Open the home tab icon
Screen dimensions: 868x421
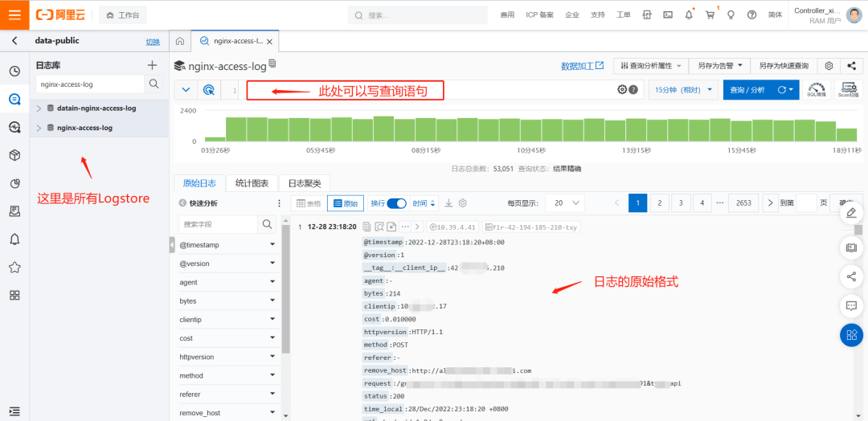coord(180,41)
